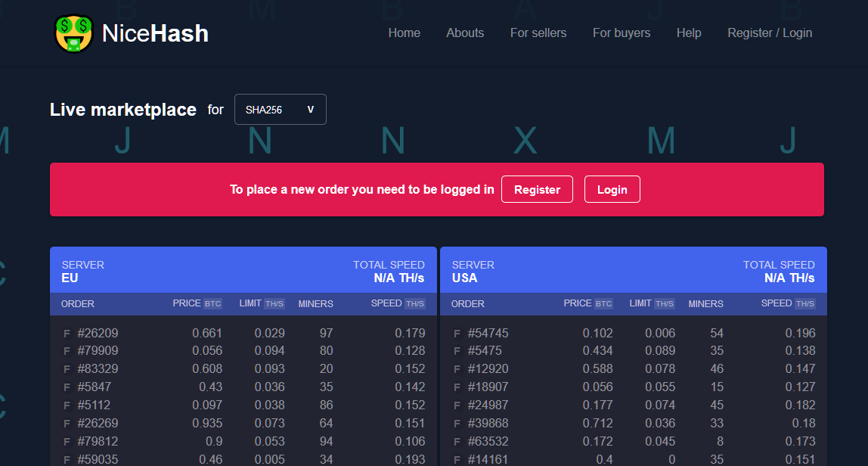Click the F icon beside order #26209

67,334
